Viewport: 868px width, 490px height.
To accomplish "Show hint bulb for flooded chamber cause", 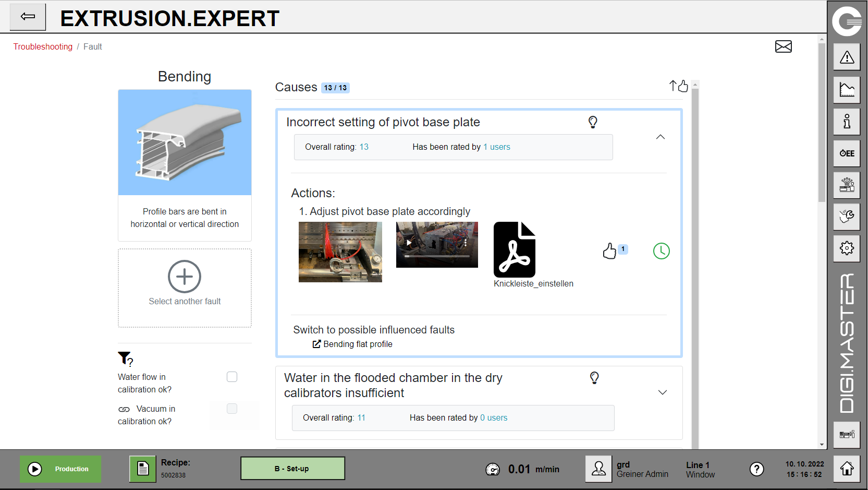I will coord(594,378).
